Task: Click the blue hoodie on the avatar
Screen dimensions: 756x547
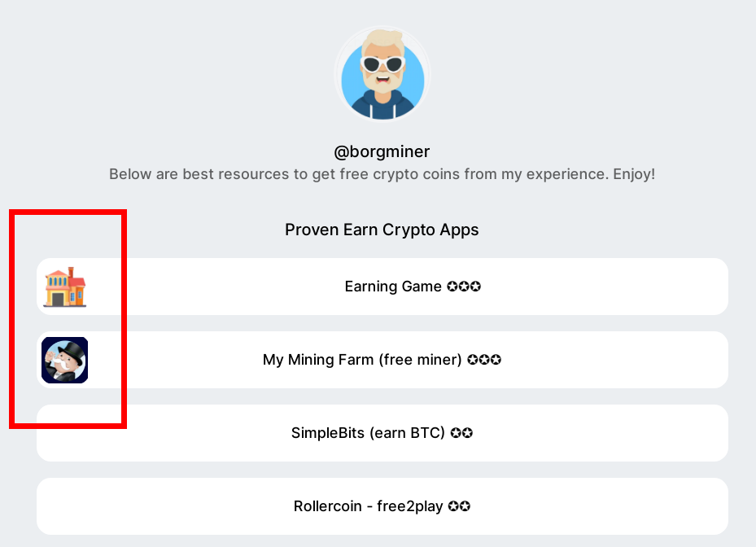Action: click(382, 107)
